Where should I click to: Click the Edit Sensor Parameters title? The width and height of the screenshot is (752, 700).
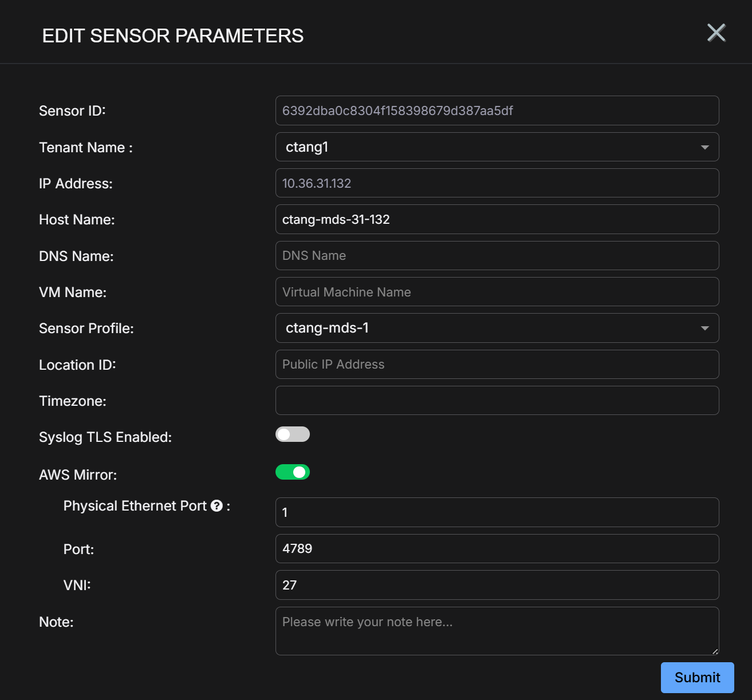tap(173, 35)
